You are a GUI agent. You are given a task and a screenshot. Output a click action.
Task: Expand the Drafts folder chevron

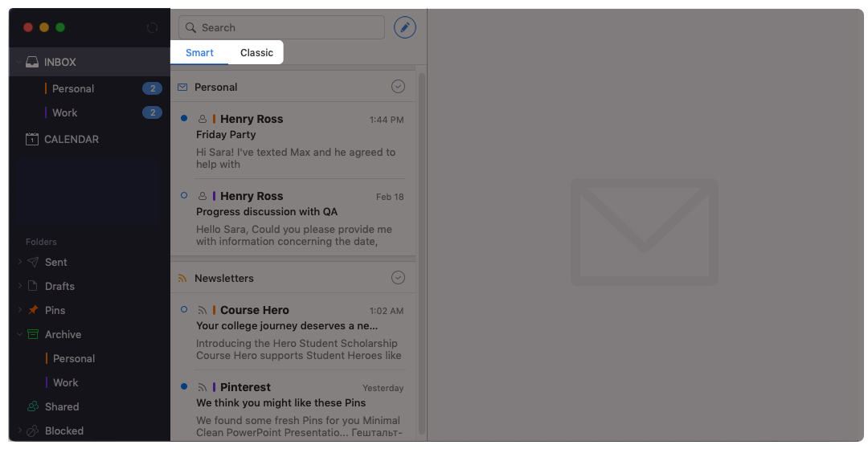pyautogui.click(x=19, y=286)
